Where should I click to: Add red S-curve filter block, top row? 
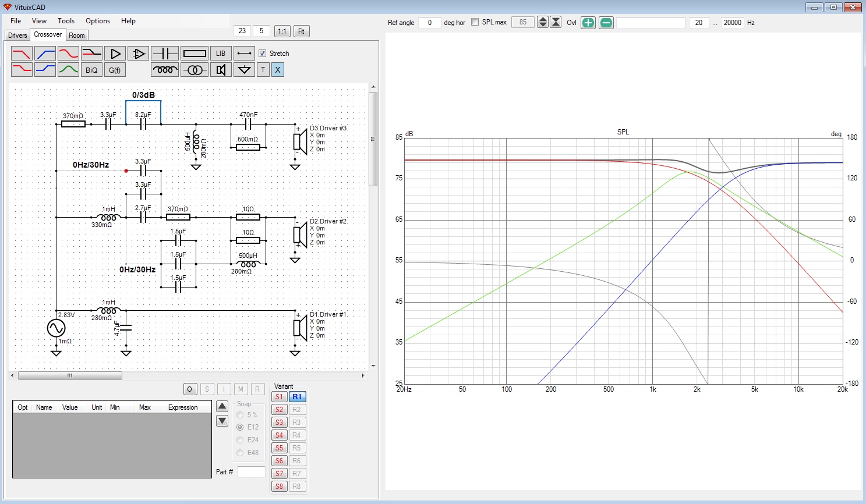(x=68, y=54)
